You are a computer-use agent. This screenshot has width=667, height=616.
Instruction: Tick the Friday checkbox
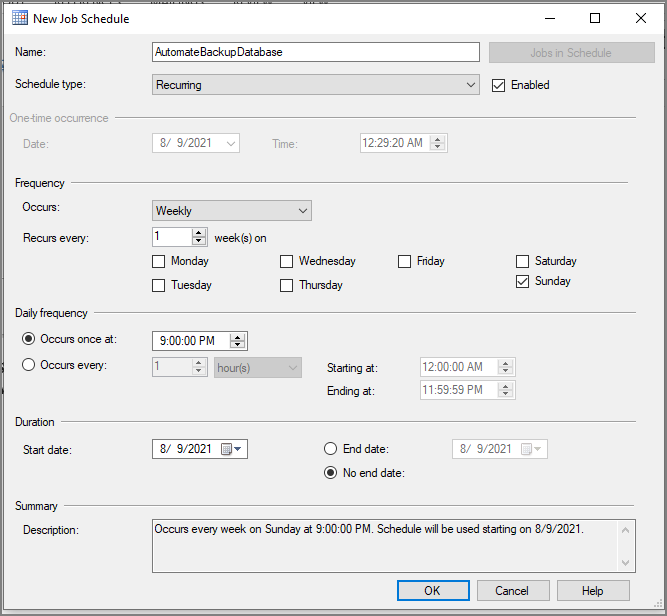[x=405, y=262]
